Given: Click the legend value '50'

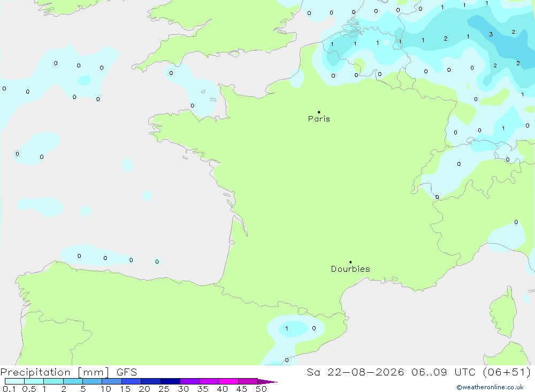Looking at the screenshot, I should pos(261,389).
